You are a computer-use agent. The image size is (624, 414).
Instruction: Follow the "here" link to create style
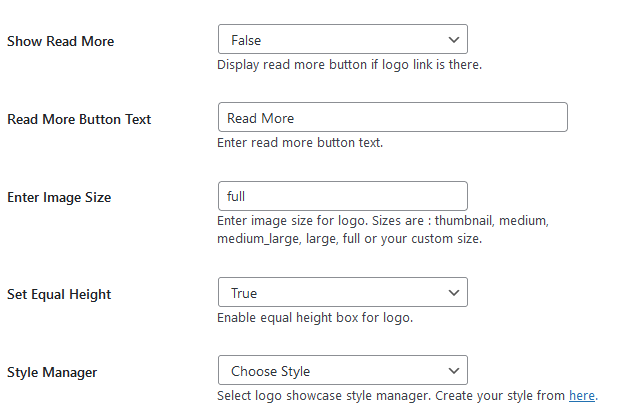(581, 396)
